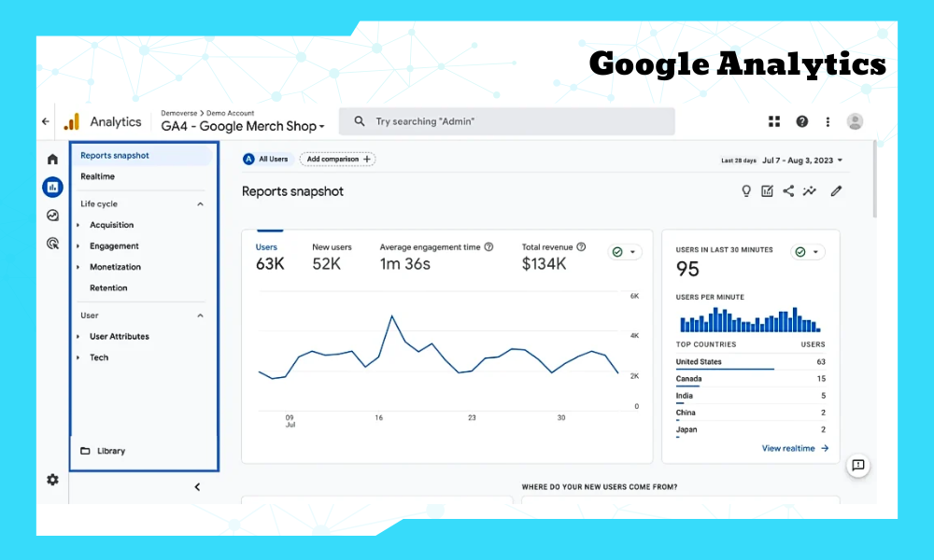Click the Help question mark icon
The height and width of the screenshot is (560, 934).
pos(801,121)
